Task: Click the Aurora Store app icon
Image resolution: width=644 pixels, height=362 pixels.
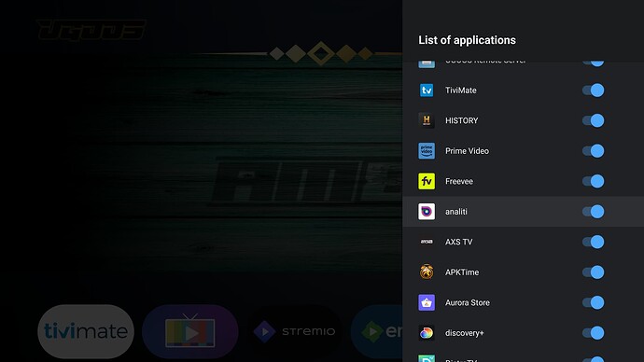Action: [427, 302]
